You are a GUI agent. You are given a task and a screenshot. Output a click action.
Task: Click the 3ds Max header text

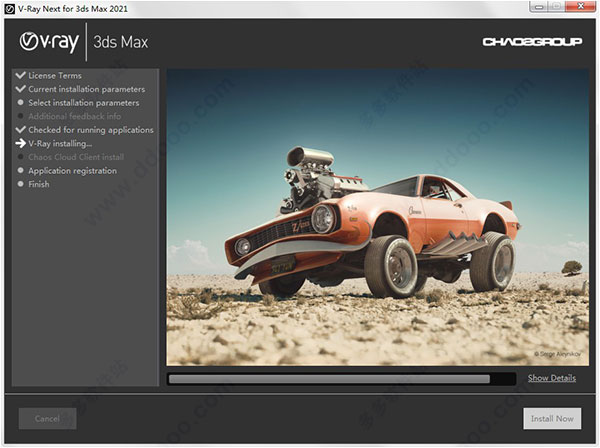pos(121,42)
